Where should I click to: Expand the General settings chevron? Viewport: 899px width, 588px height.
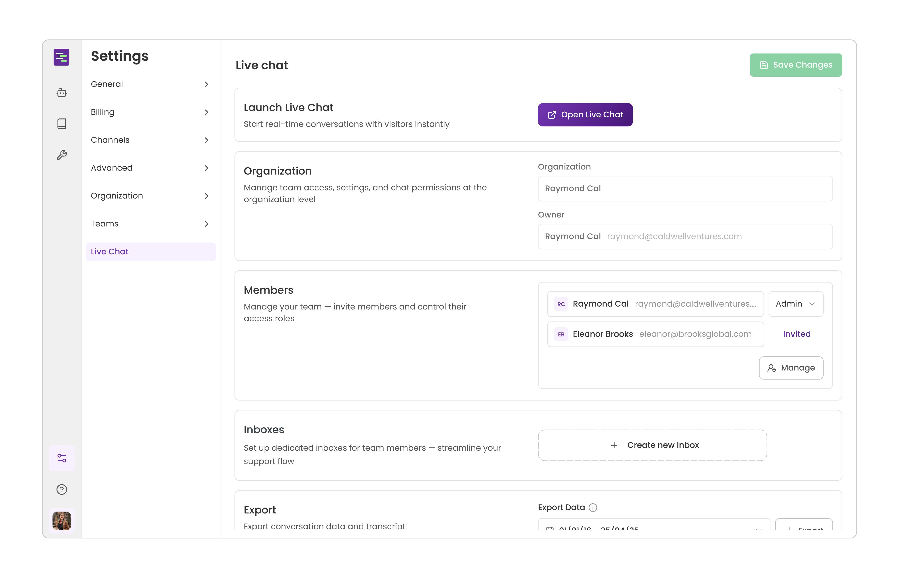[206, 84]
